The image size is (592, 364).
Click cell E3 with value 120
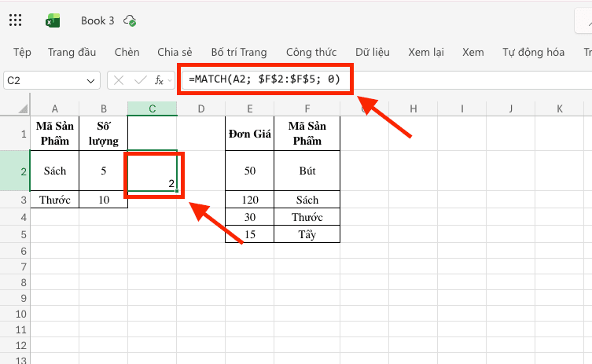249,200
